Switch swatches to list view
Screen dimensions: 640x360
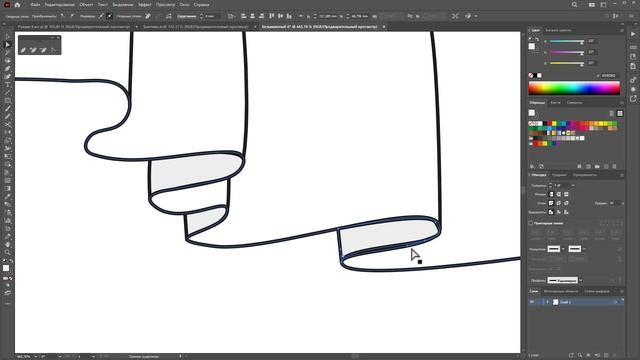coord(611,113)
